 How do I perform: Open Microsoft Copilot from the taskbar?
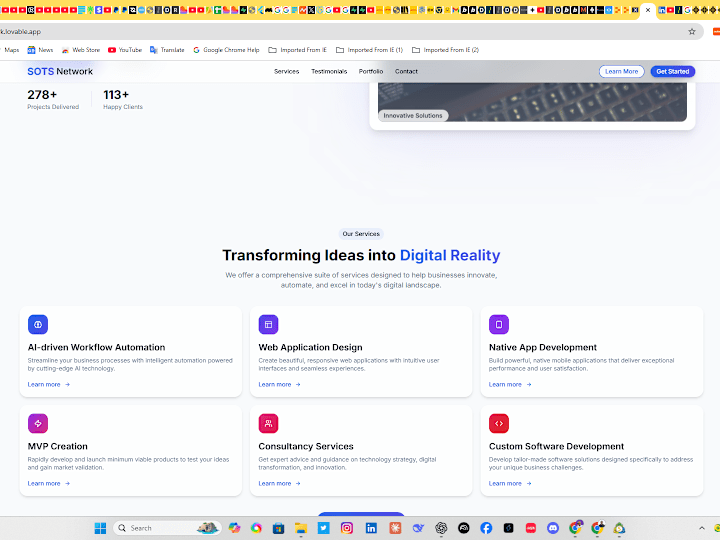click(x=235, y=528)
